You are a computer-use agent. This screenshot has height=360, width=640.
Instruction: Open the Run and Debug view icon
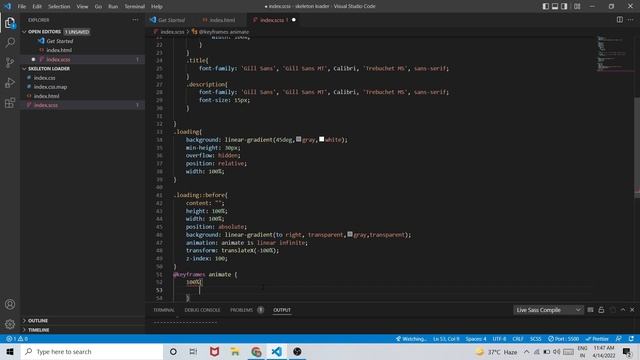[x=10, y=82]
